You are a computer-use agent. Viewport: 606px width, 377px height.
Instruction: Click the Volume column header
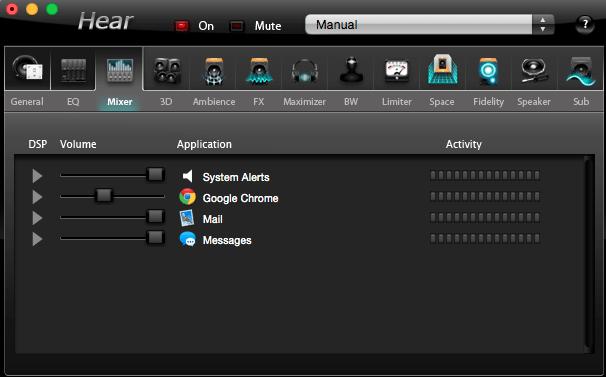pos(78,144)
